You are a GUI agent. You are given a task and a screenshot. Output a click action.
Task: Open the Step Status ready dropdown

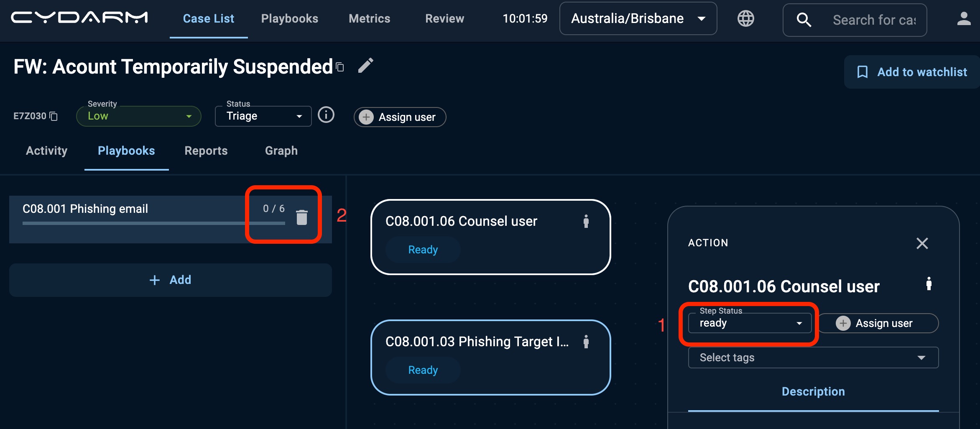(x=750, y=323)
